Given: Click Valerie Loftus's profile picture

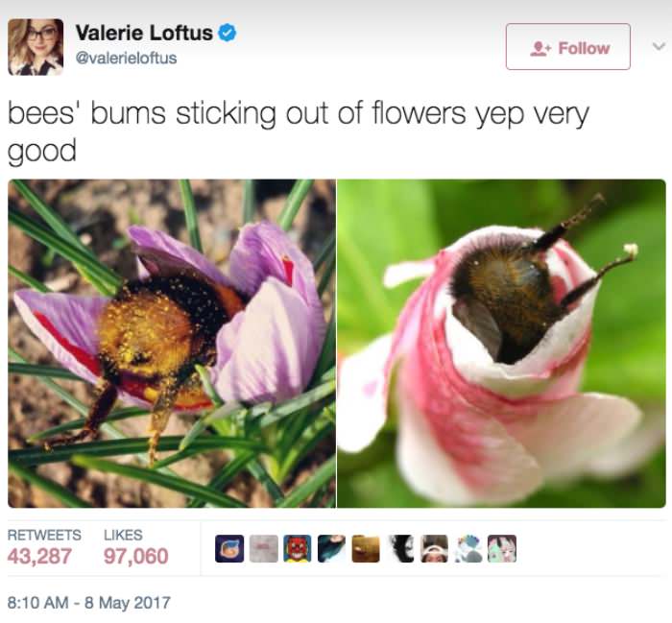Looking at the screenshot, I should pos(36,46).
